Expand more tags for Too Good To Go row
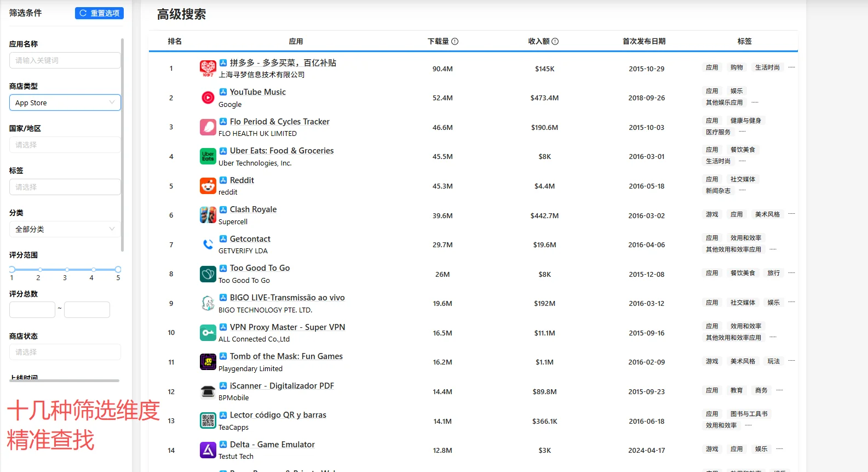Screen dimensions: 868x472 coord(791,273)
